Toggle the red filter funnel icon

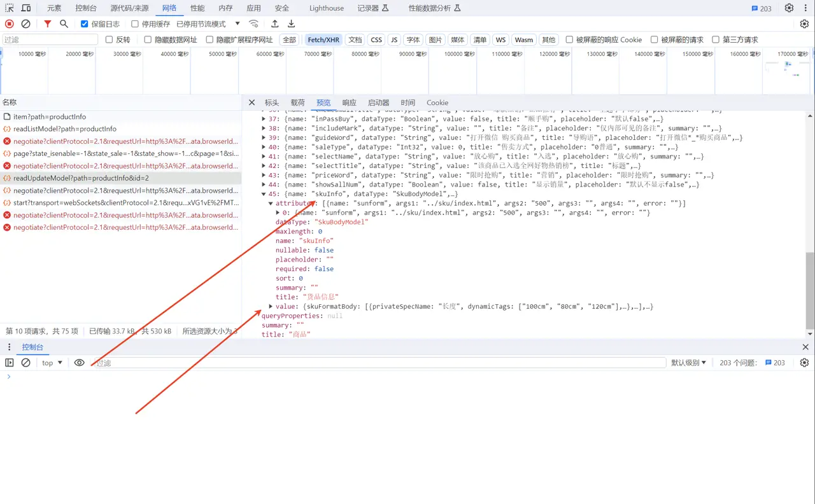48,24
